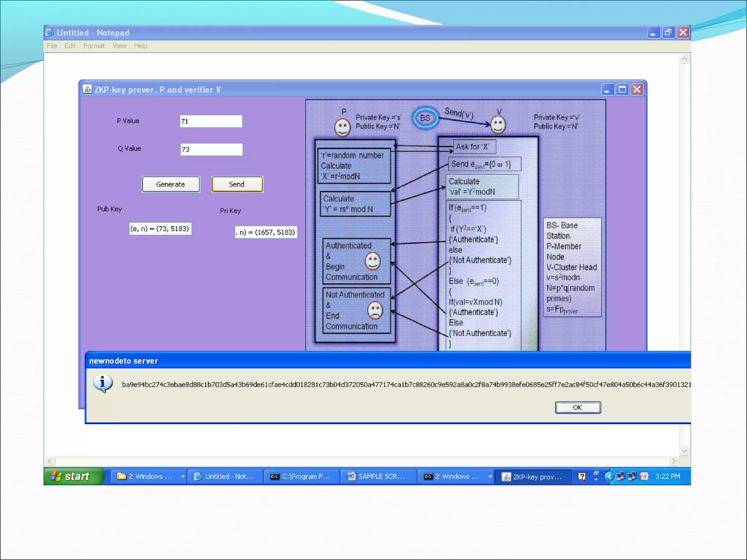Click the happy face under prover P
Image resolution: width=747 pixels, height=560 pixels.
[x=342, y=128]
